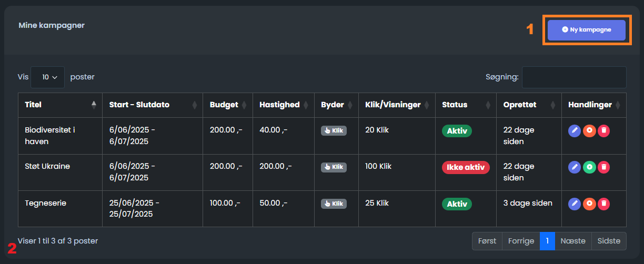Stop the Biodiversitet i haven campaign
Screen dimensions: 644x264
click(589, 130)
